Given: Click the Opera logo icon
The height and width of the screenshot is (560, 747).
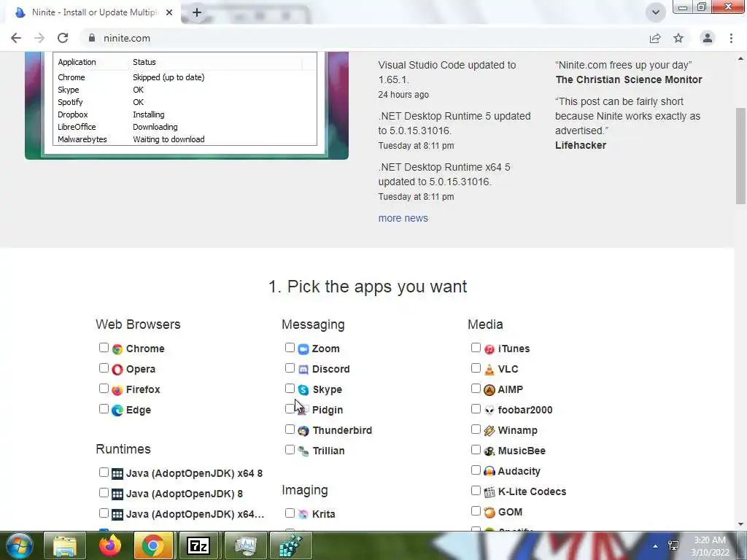Looking at the screenshot, I should point(117,370).
